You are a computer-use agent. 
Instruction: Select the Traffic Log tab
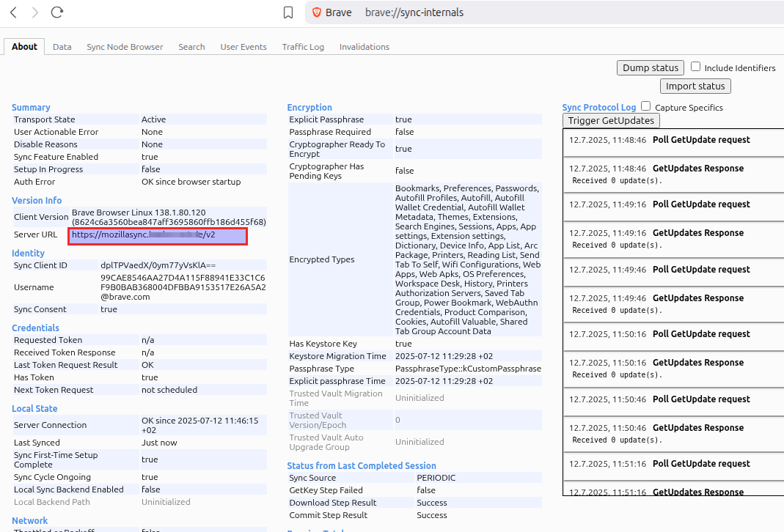(x=303, y=47)
